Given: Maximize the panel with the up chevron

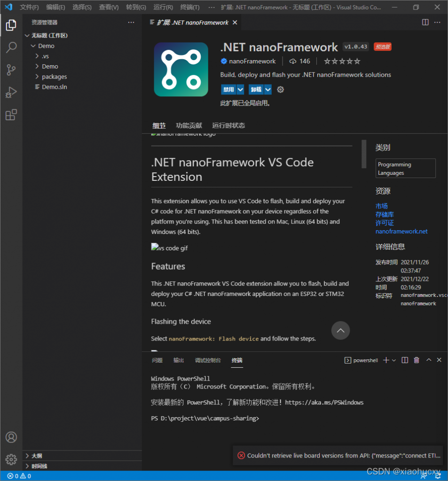Looking at the screenshot, I should pos(429,360).
